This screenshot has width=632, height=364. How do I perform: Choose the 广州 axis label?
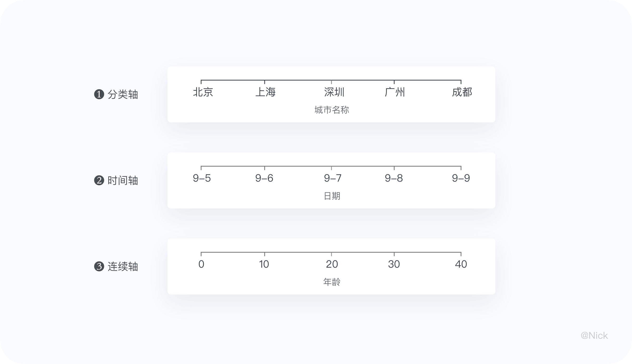394,92
